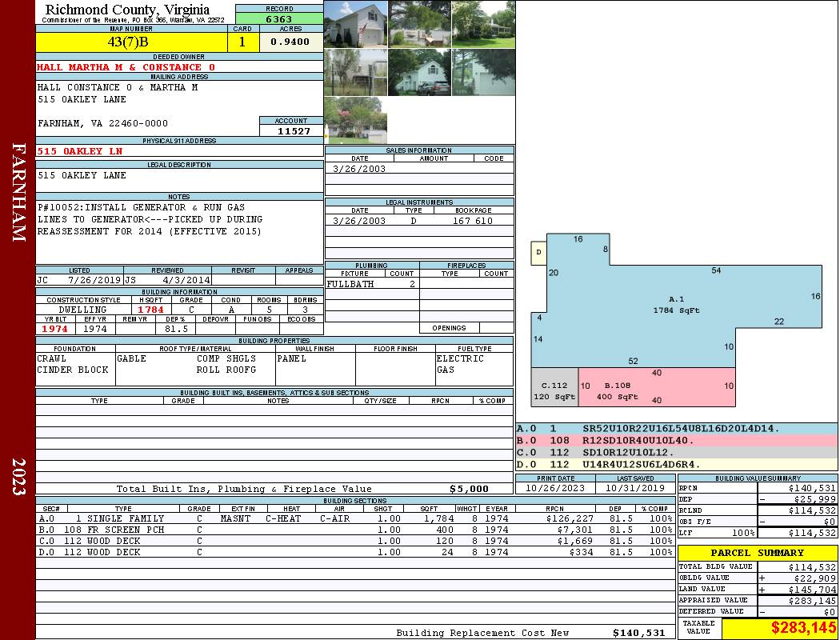Click the PANEL wall finish entry
Viewport: 840px width, 640px height.
click(x=291, y=359)
